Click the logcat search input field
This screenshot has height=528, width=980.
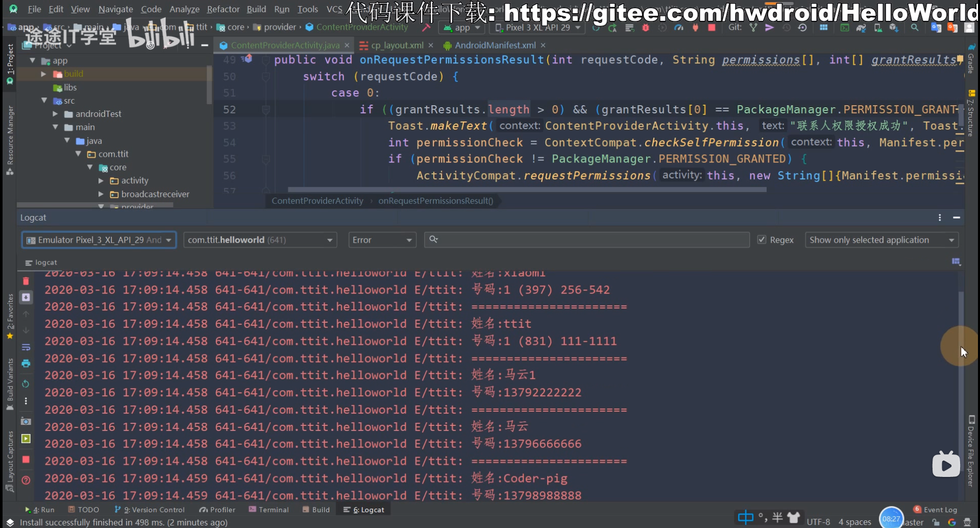pyautogui.click(x=586, y=239)
